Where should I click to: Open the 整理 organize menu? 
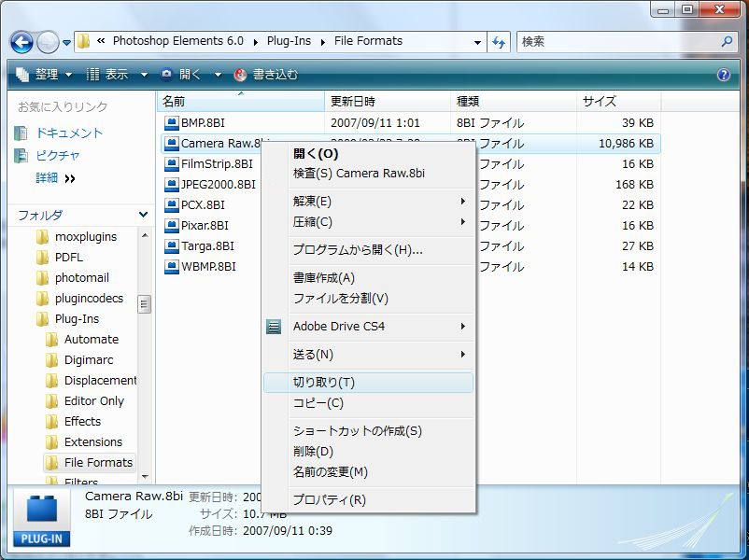tap(44, 75)
